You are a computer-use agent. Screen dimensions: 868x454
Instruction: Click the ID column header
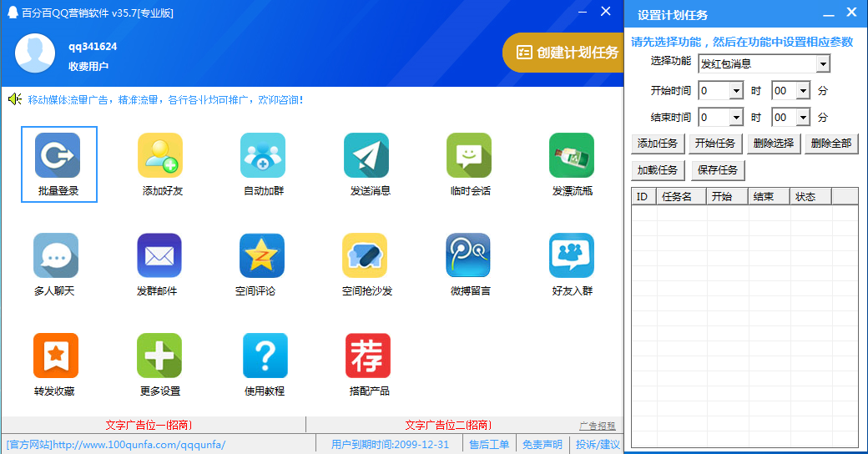pos(643,197)
